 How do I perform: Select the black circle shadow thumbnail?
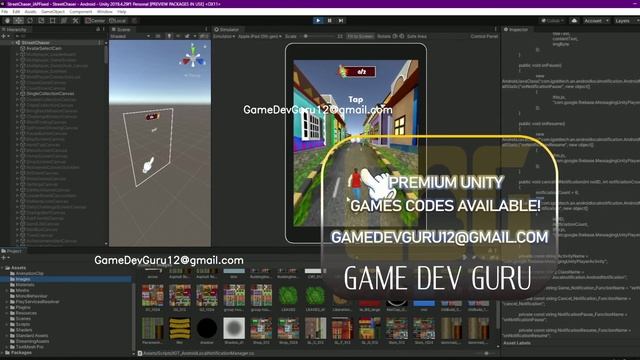pyautogui.click(x=207, y=329)
